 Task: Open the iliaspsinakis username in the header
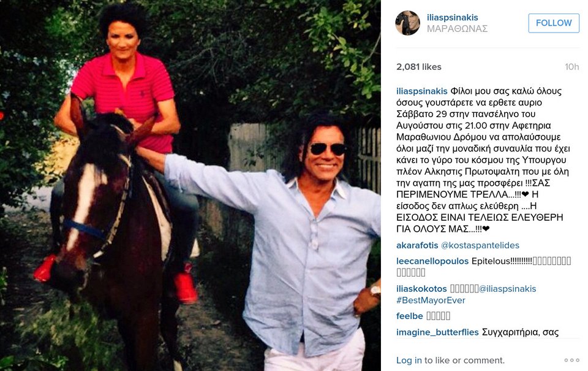tap(452, 17)
